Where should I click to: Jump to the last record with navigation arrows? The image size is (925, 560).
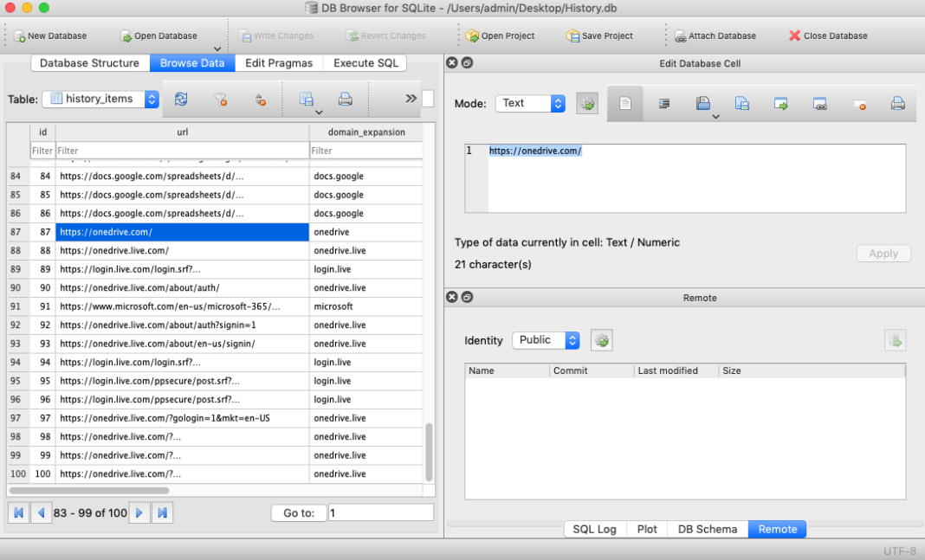click(x=162, y=512)
